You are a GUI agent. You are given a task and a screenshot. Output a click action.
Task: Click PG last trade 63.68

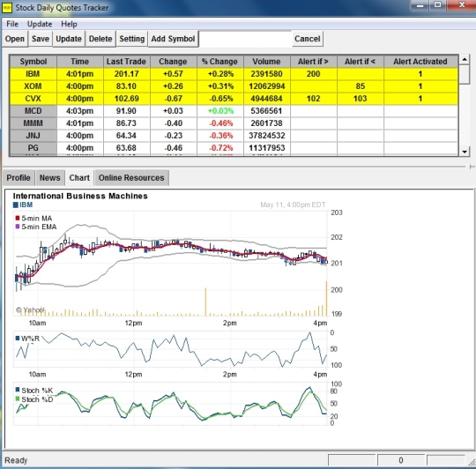126,148
